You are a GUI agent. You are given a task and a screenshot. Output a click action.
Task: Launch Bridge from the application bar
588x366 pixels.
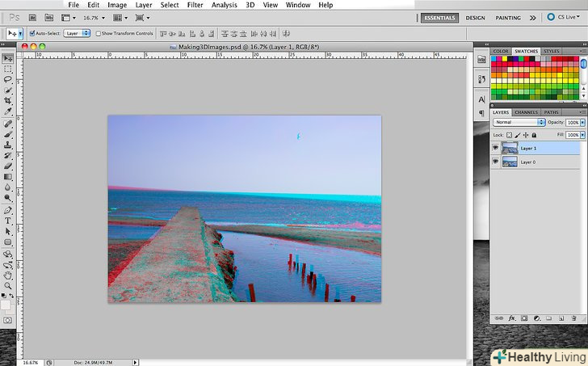(33, 17)
